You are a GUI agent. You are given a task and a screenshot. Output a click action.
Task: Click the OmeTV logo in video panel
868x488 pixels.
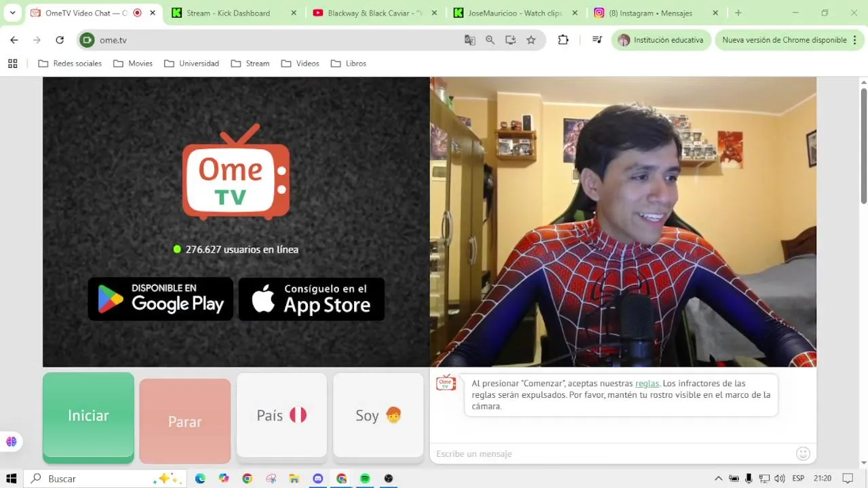point(236,172)
